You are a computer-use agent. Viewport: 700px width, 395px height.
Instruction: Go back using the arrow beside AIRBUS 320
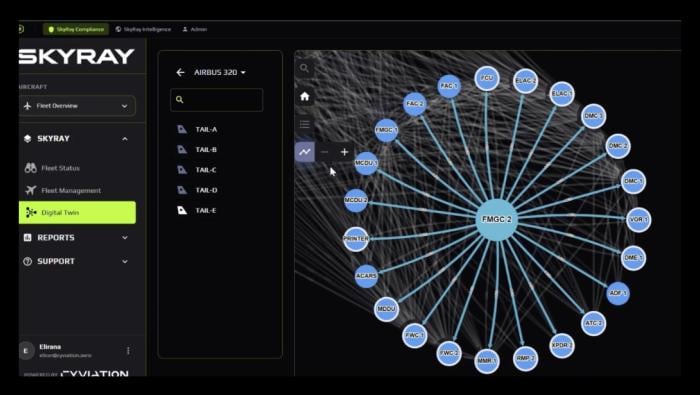(x=180, y=72)
